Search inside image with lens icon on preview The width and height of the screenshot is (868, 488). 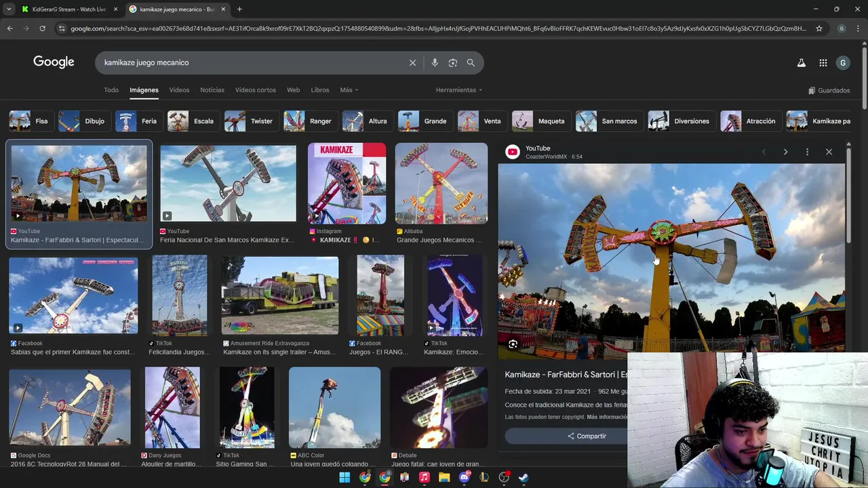coord(513,344)
